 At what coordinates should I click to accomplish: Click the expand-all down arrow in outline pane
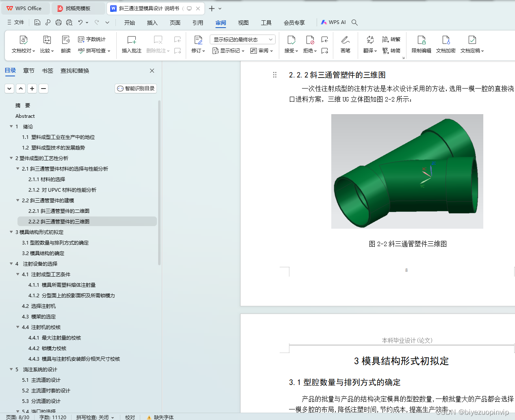[9, 89]
